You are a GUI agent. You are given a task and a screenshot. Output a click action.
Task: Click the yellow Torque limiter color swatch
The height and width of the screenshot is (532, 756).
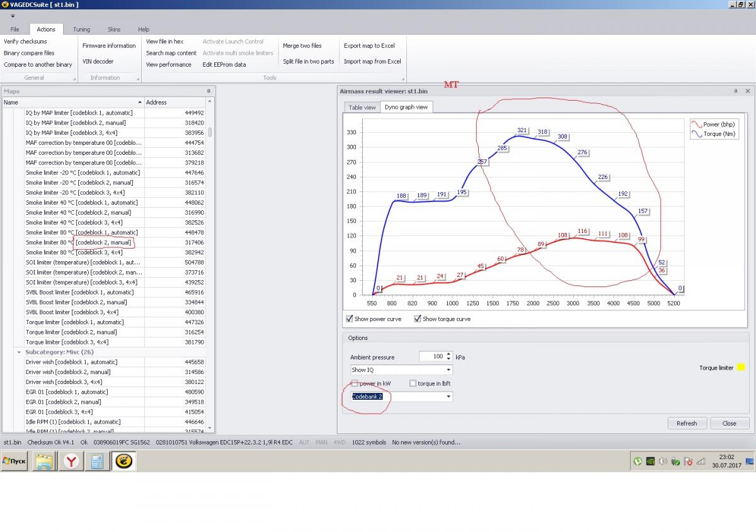click(741, 368)
